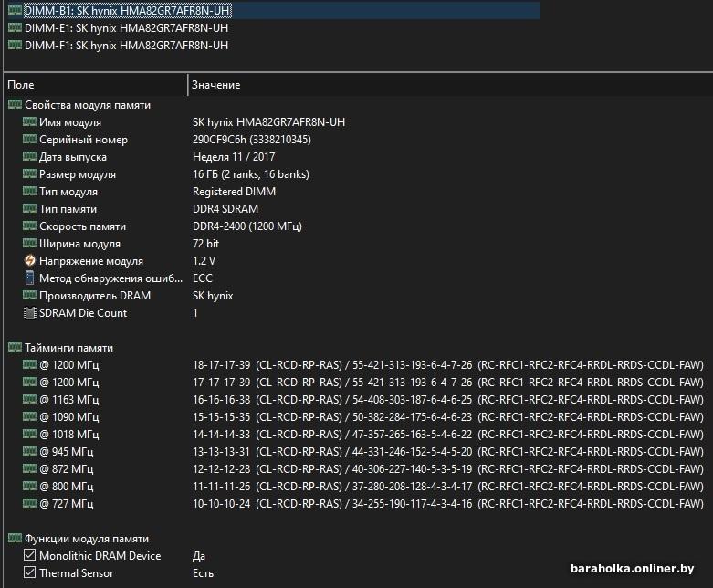The image size is (713, 588).
Task: Click memory chip icon beside DIMM-E1
Action: click(x=15, y=27)
